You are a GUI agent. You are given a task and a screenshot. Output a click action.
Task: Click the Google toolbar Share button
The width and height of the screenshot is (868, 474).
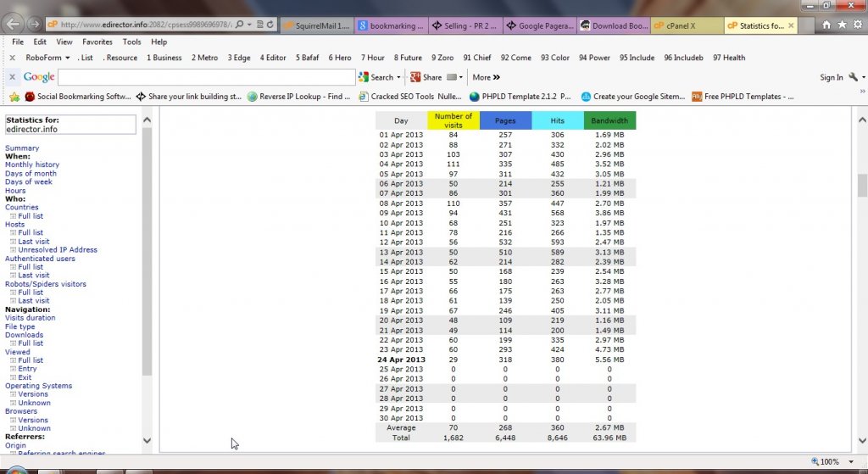click(x=426, y=77)
